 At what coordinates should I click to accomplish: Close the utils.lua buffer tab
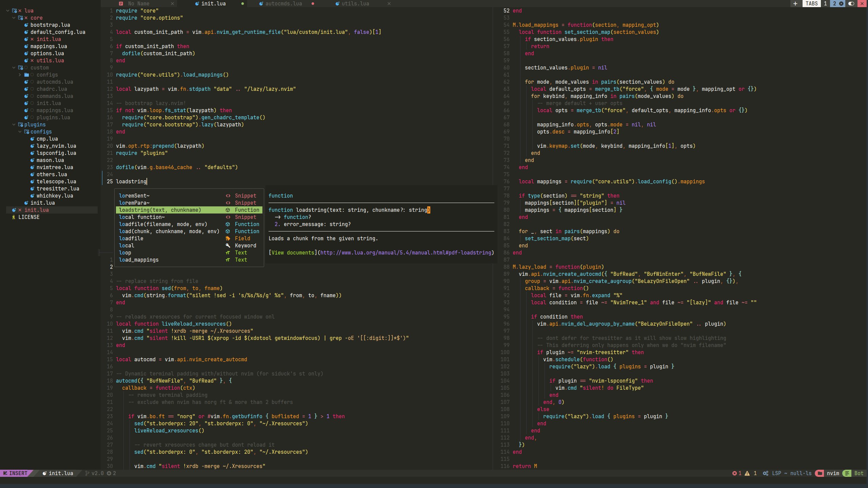click(x=389, y=4)
